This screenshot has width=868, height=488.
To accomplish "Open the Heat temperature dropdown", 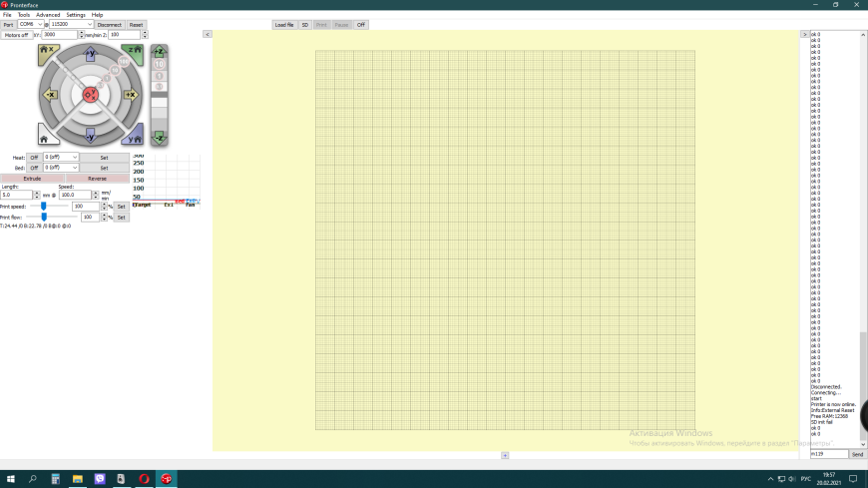I will click(x=61, y=158).
